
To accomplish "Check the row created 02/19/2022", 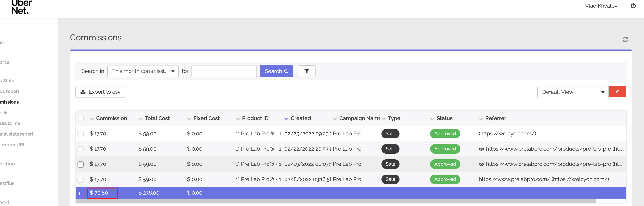I will 81,164.
